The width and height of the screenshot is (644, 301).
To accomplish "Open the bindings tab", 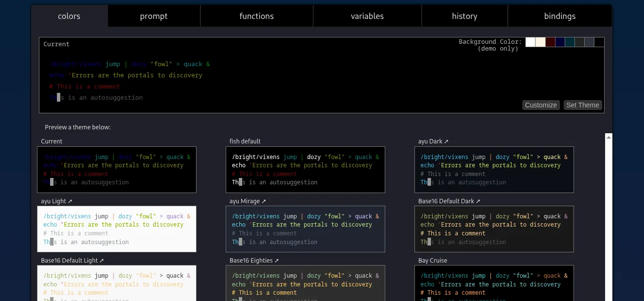I will point(559,16).
